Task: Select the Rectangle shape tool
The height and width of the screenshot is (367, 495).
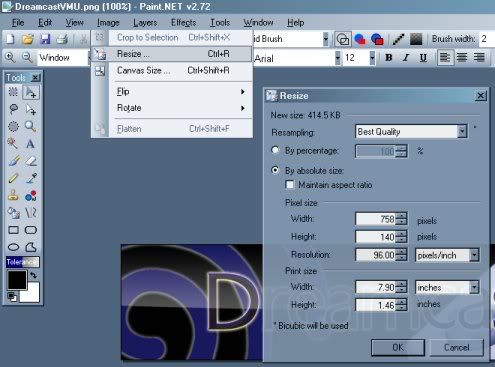Action: point(13,230)
